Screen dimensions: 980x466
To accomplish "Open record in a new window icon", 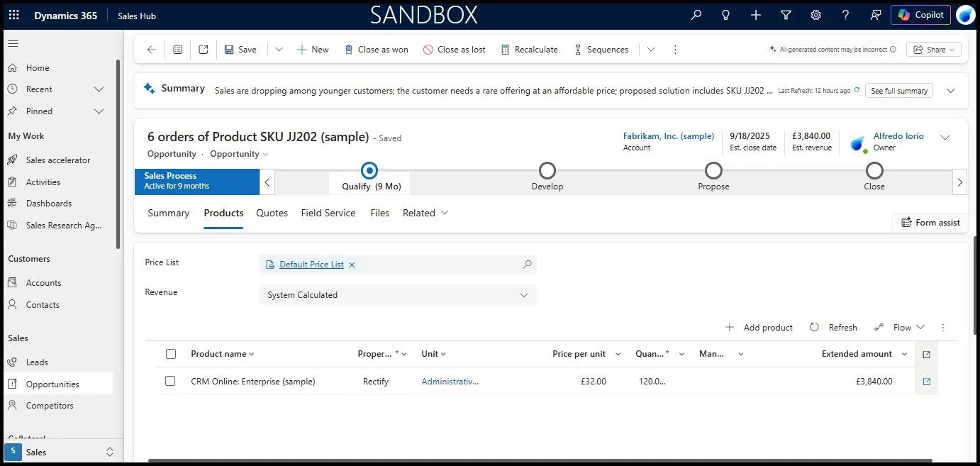I will [x=204, y=50].
